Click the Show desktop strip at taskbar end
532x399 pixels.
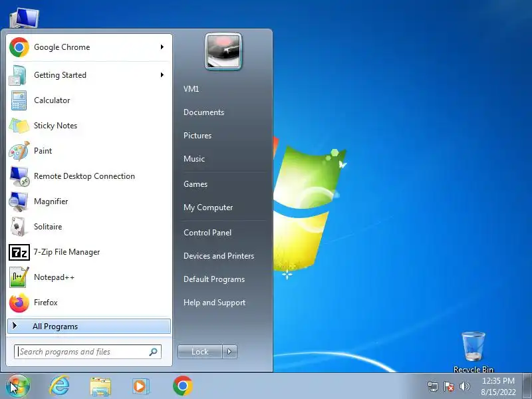[527, 386]
